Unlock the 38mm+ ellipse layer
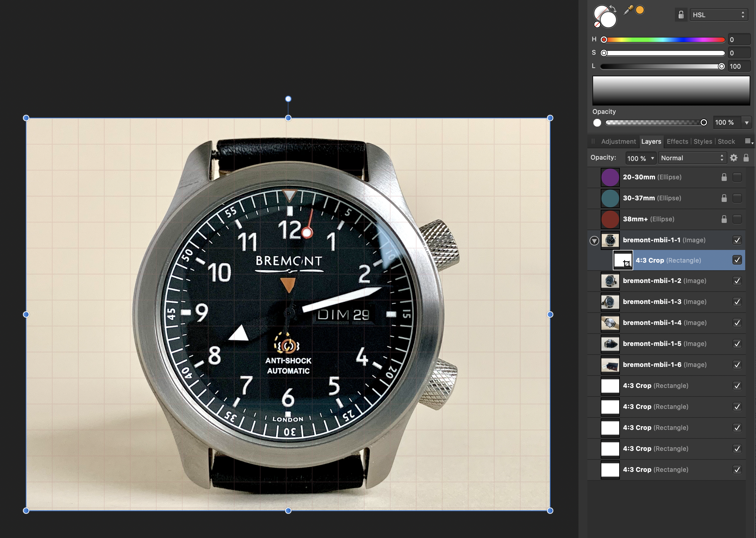 click(x=724, y=219)
